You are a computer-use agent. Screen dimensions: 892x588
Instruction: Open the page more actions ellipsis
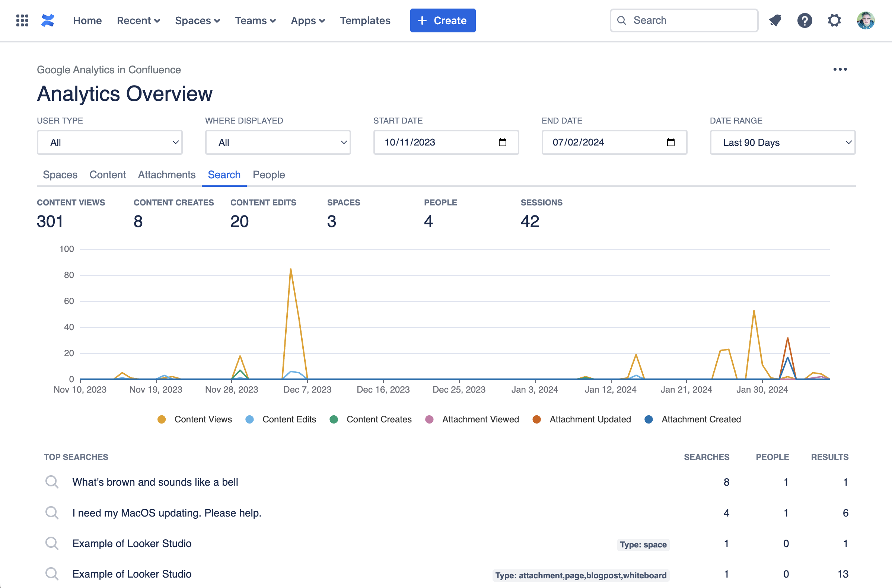pyautogui.click(x=840, y=69)
